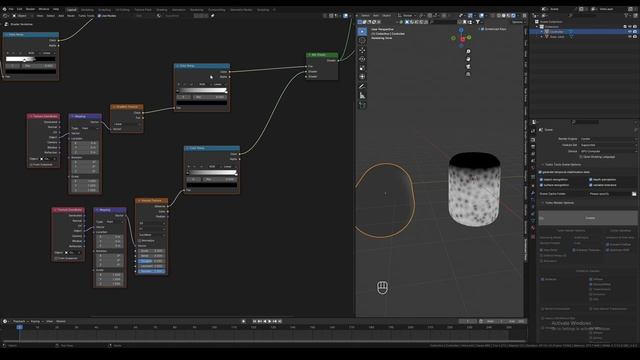This screenshot has width=640, height=360.
Task: Select the Mix Shader node header
Action: (x=322, y=55)
